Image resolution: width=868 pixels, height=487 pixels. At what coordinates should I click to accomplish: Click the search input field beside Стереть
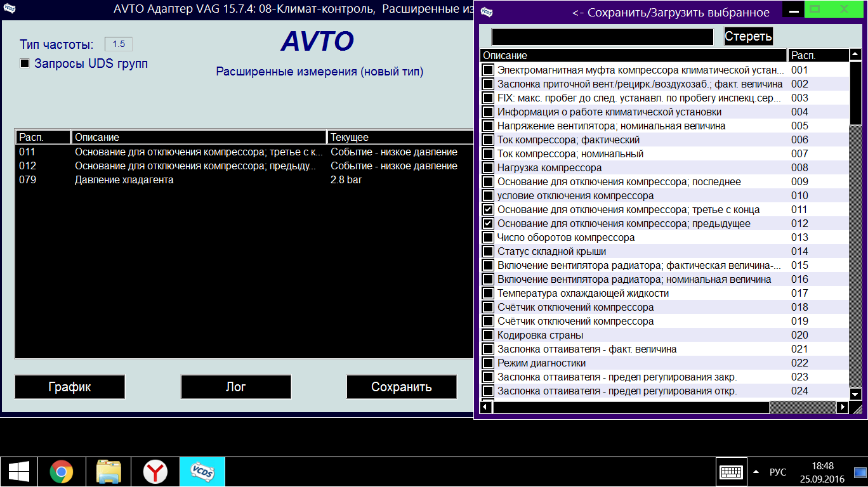pyautogui.click(x=602, y=37)
